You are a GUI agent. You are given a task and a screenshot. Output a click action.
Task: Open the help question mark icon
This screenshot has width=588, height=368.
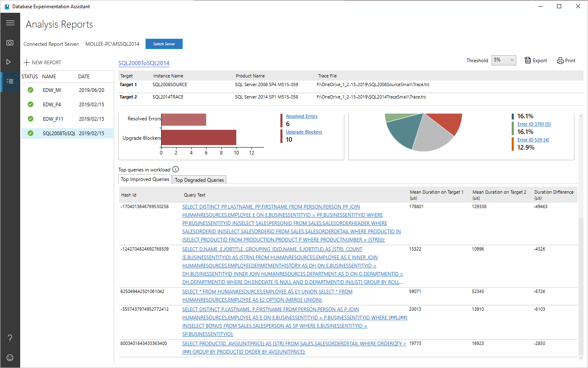(x=10, y=338)
